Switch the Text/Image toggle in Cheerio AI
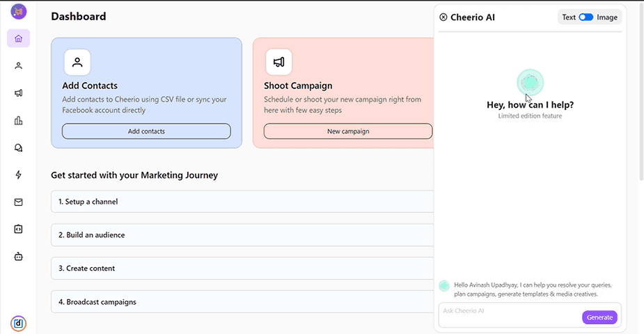 click(x=586, y=17)
